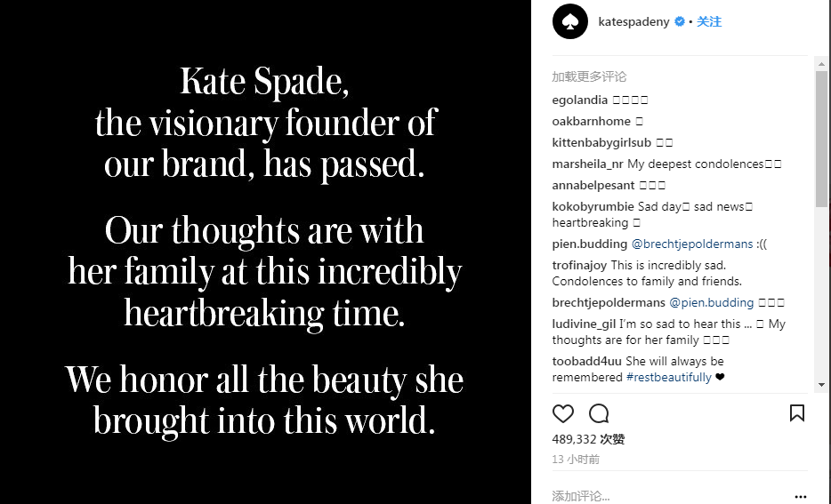Click the comment speech bubble icon

click(x=599, y=413)
